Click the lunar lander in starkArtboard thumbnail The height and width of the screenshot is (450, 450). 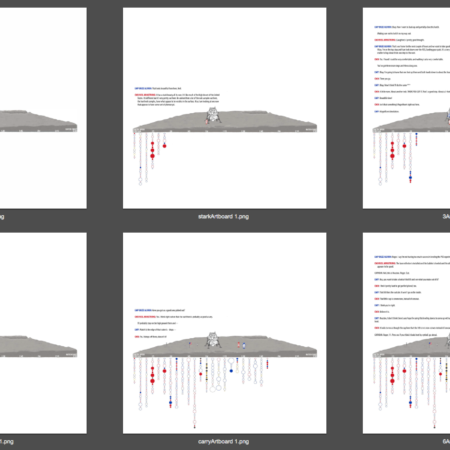(212, 115)
